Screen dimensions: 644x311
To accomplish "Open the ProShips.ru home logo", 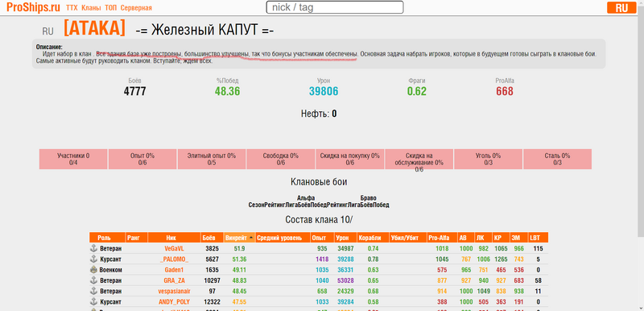I will click(33, 7).
